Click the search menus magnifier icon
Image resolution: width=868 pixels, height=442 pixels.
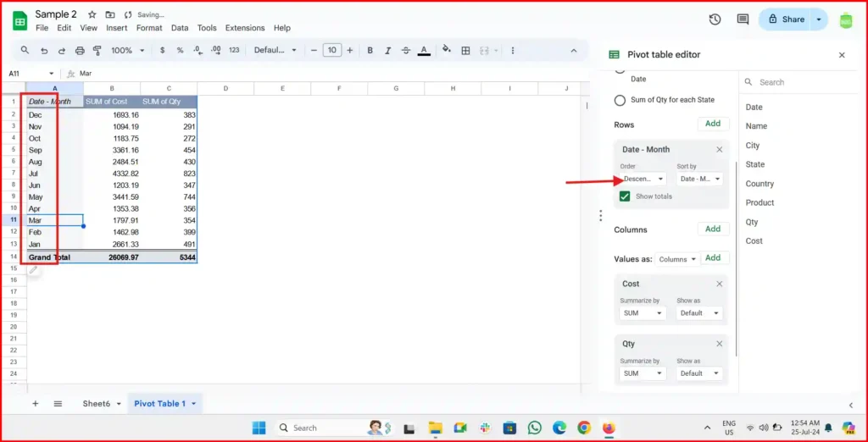tap(25, 50)
